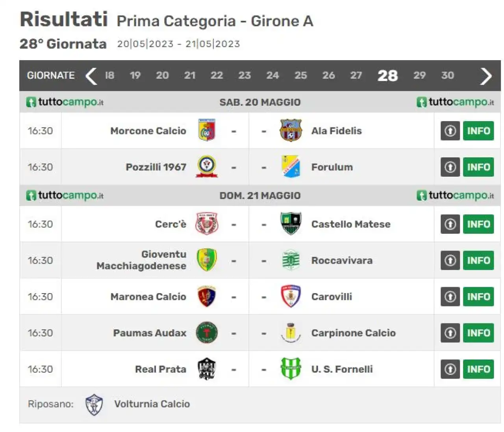504x432 pixels.
Task: Click the Volturnia Calcio shield crest
Action: [x=94, y=405]
